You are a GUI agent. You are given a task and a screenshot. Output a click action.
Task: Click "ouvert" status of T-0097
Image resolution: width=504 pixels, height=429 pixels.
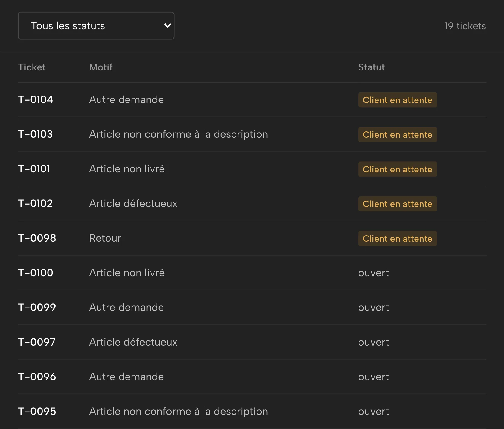pos(374,342)
